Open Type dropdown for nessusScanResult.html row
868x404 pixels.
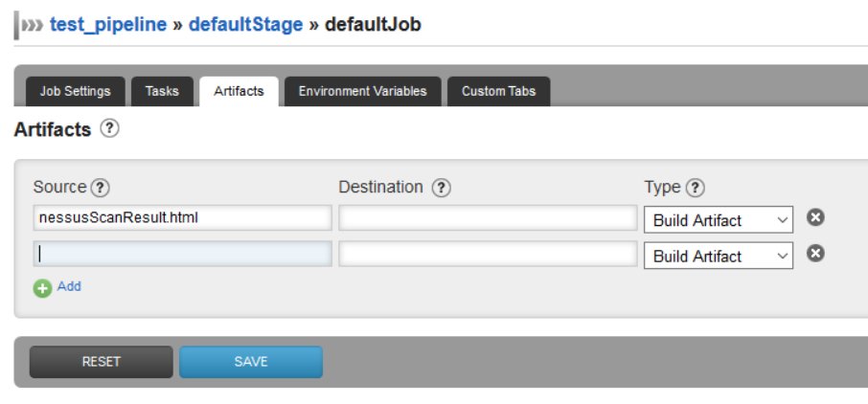718,219
